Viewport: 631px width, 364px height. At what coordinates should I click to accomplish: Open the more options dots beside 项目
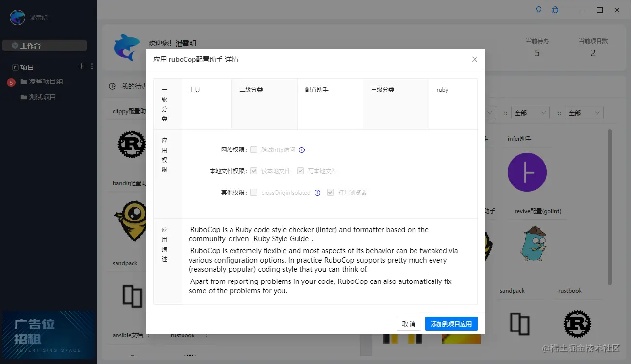pos(92,66)
